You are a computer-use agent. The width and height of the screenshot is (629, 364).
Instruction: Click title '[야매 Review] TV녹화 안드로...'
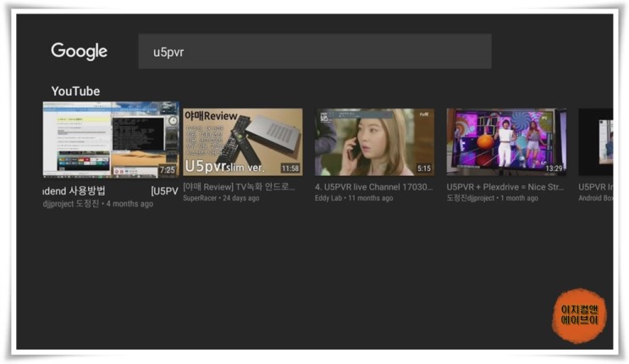(239, 187)
